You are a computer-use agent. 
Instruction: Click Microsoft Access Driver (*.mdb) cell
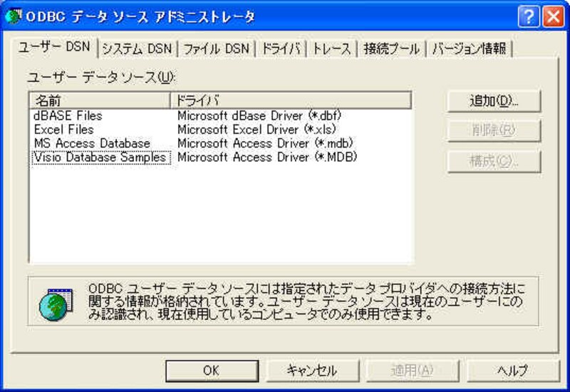(265, 143)
